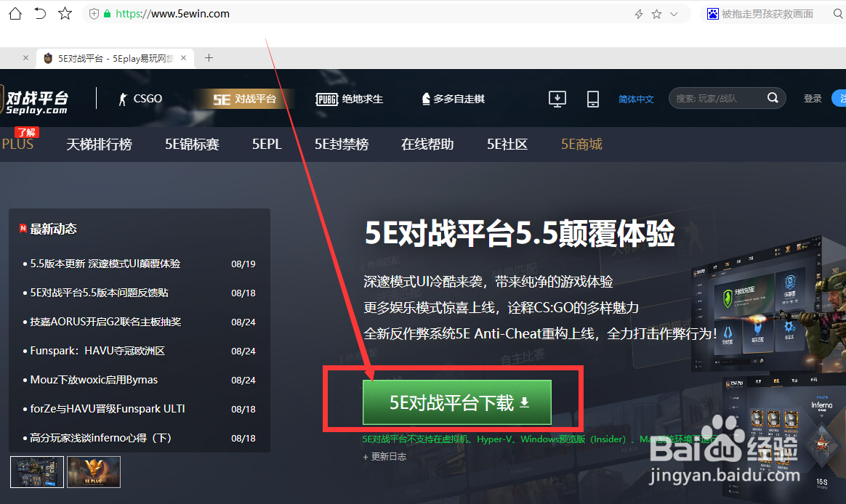
Task: Open the 简体中文 language selector
Action: tap(636, 99)
